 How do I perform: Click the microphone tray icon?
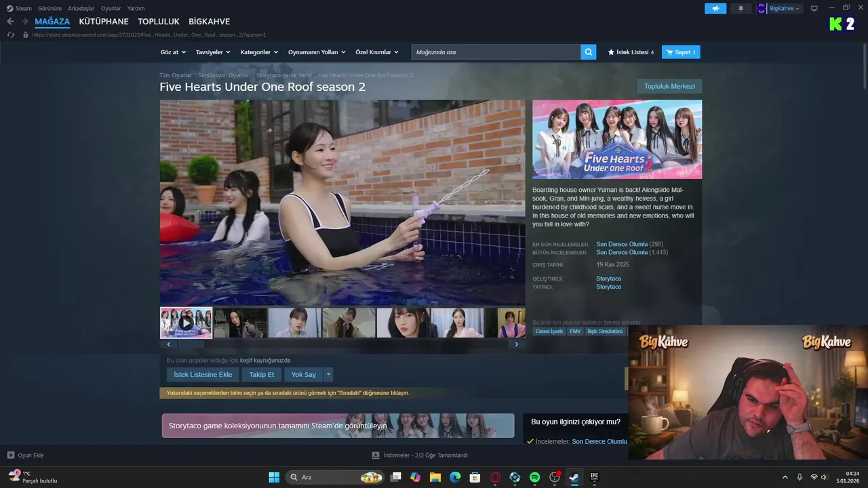pos(800,477)
